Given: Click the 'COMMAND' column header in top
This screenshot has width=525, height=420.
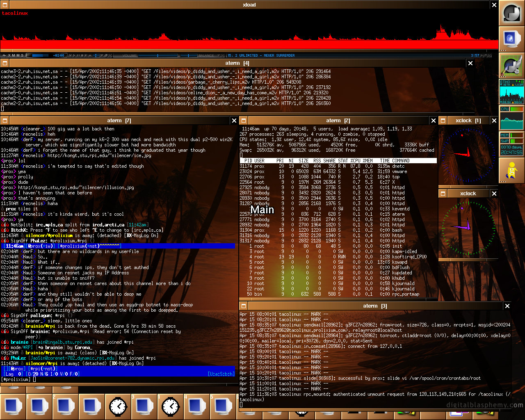Looking at the screenshot, I should click(x=401, y=161).
